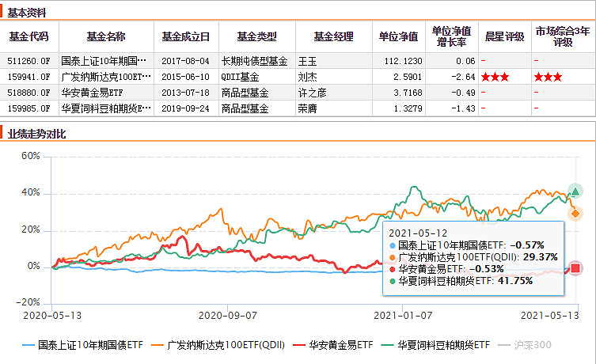Sort by 基金代码 column header

[x=28, y=36]
